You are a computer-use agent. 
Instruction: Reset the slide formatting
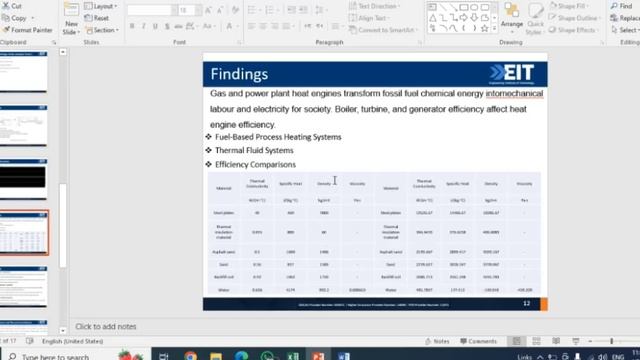[97, 18]
